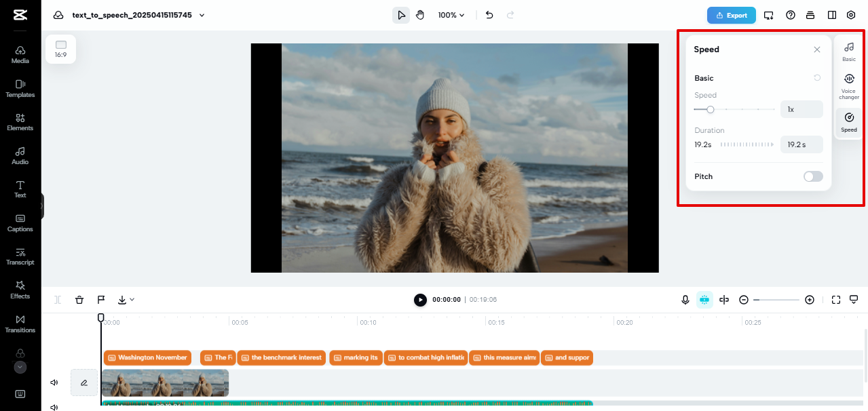Open the help question mark icon
868x411 pixels.
coord(791,15)
